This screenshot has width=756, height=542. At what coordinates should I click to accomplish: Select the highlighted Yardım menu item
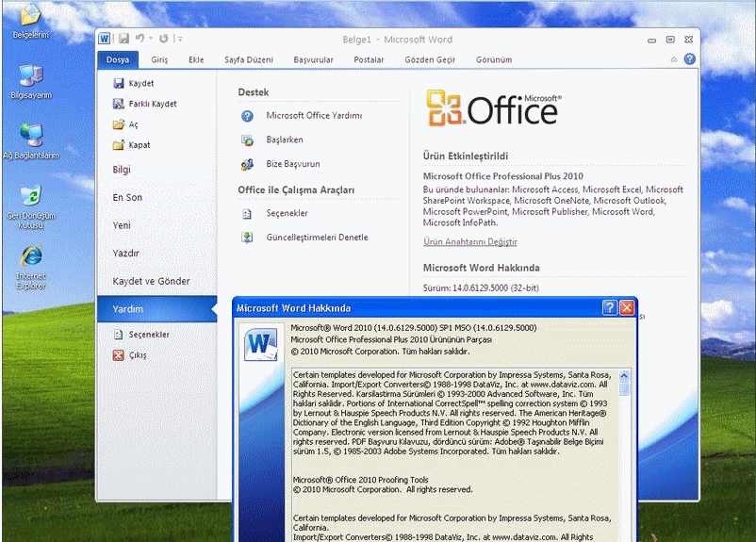coord(156,309)
